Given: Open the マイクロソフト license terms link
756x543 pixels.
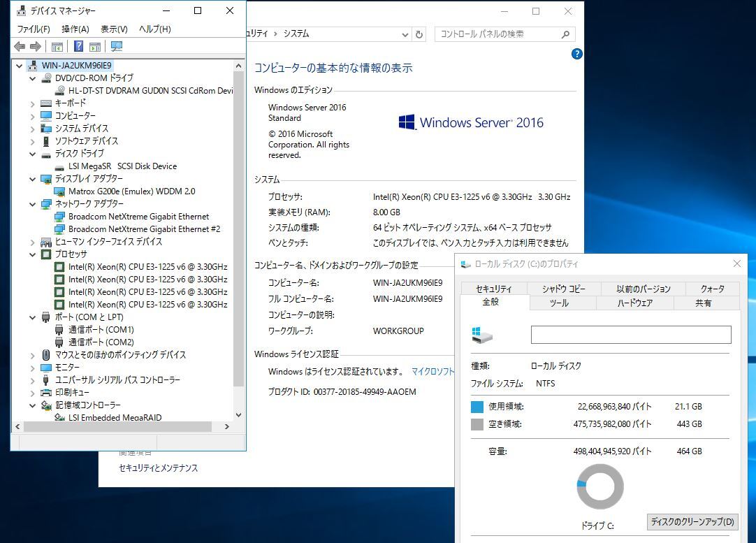Looking at the screenshot, I should (433, 371).
